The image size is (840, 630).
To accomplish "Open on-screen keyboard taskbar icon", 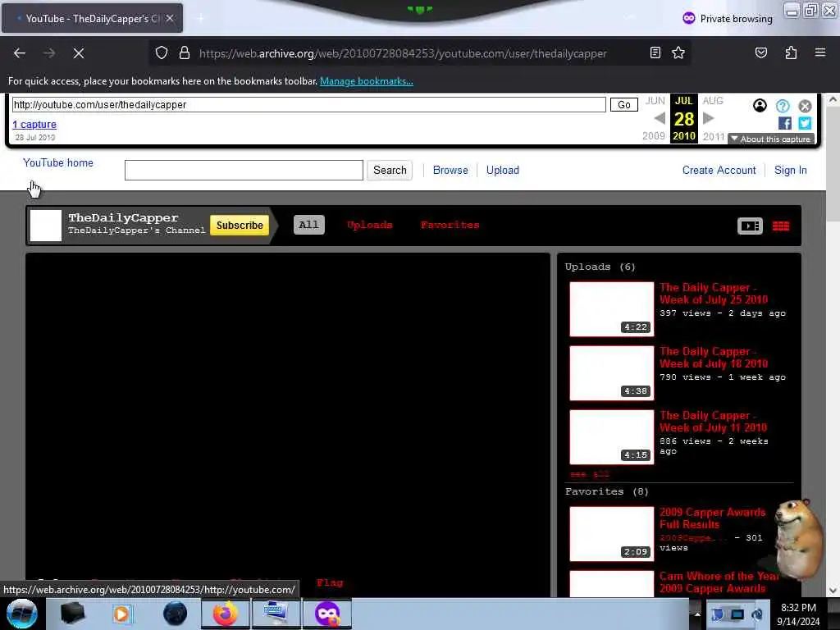I will (276, 614).
